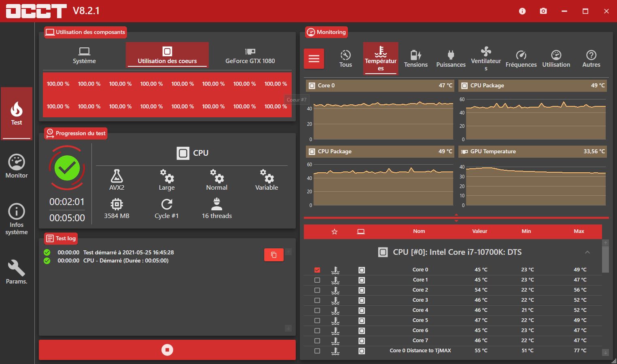617x364 pixels.
Task: Collapse the CPU Intel Core i7-10700K group
Action: click(587, 252)
